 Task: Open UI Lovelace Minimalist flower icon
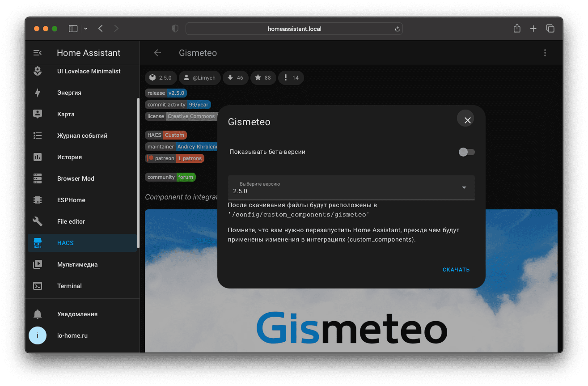pyautogui.click(x=38, y=71)
